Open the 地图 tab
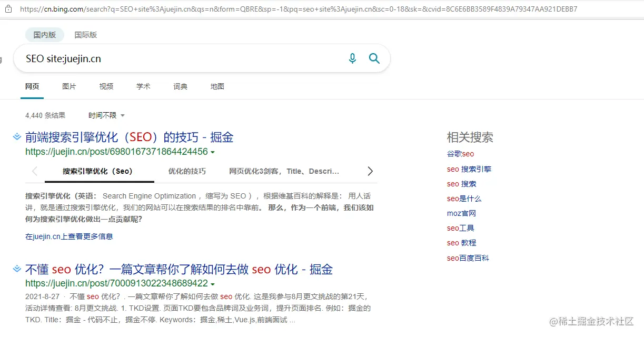644x337 pixels. tap(217, 86)
